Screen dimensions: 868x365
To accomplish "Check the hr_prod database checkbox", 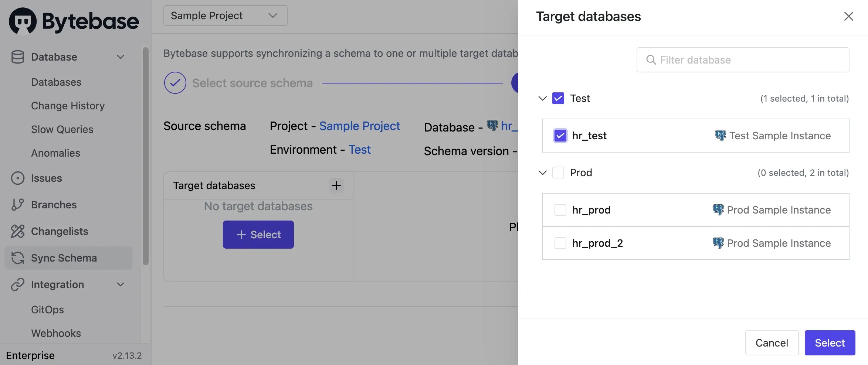I will pos(560,210).
